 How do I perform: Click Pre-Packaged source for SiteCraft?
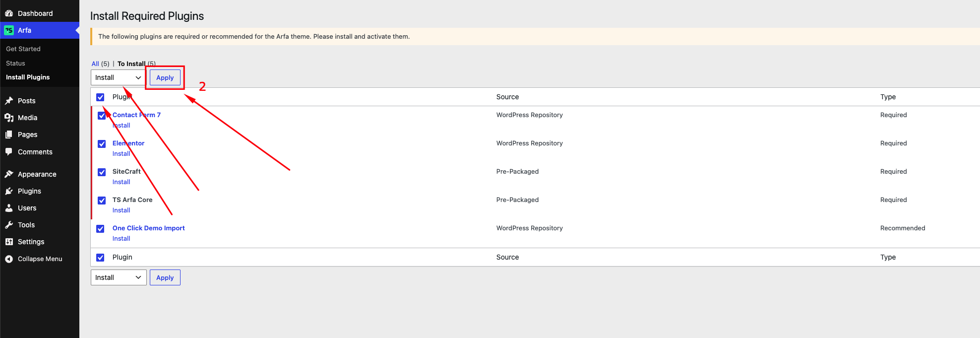[x=517, y=171]
